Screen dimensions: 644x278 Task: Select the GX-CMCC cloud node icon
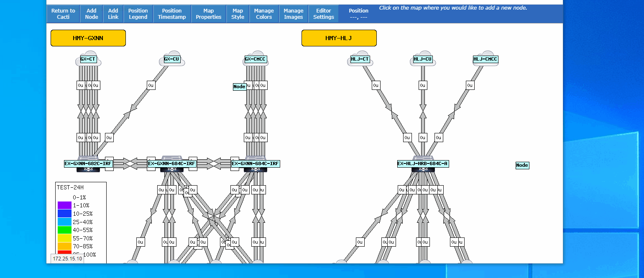pyautogui.click(x=256, y=59)
